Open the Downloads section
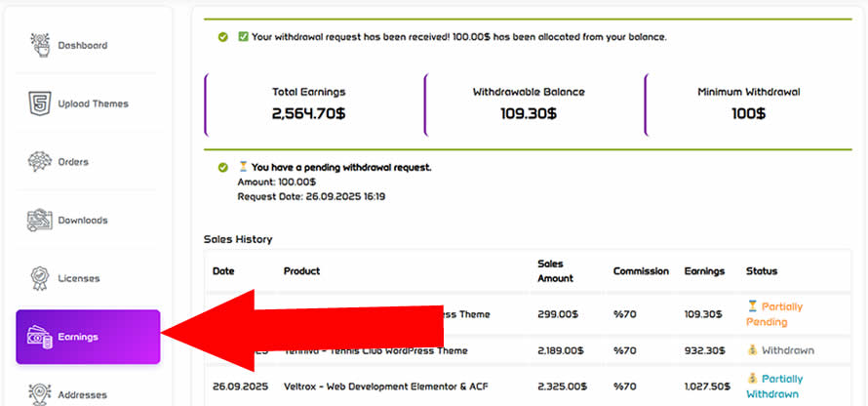Viewport: 868px width, 406px height. tap(83, 221)
